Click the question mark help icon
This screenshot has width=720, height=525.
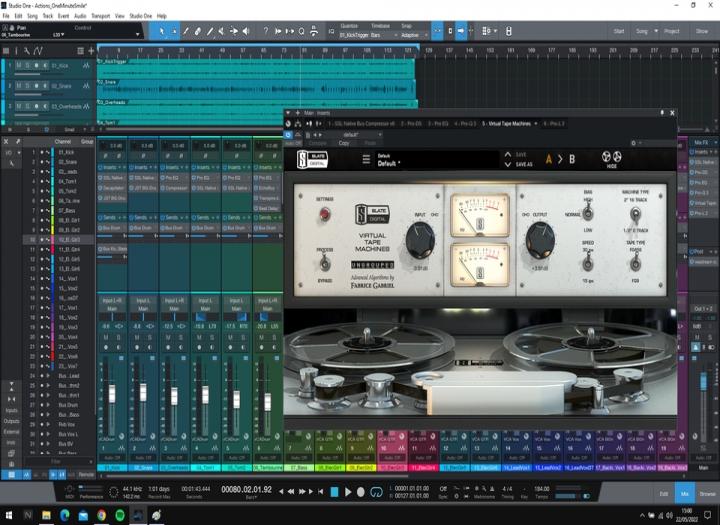(265, 31)
